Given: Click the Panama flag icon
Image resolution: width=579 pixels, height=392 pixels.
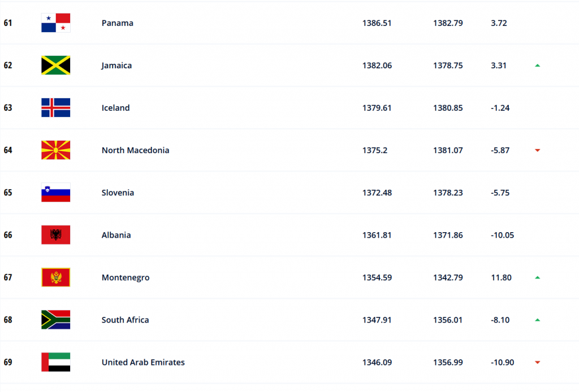Looking at the screenshot, I should tap(56, 23).
